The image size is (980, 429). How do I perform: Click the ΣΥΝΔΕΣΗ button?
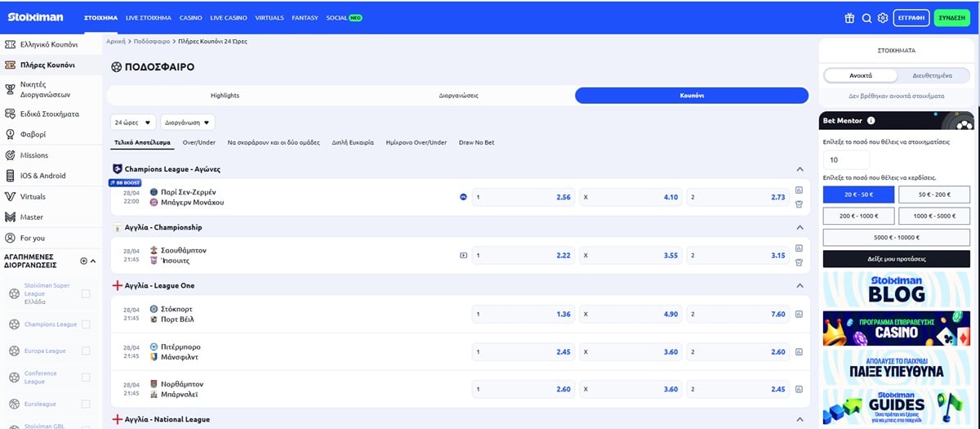click(x=951, y=17)
